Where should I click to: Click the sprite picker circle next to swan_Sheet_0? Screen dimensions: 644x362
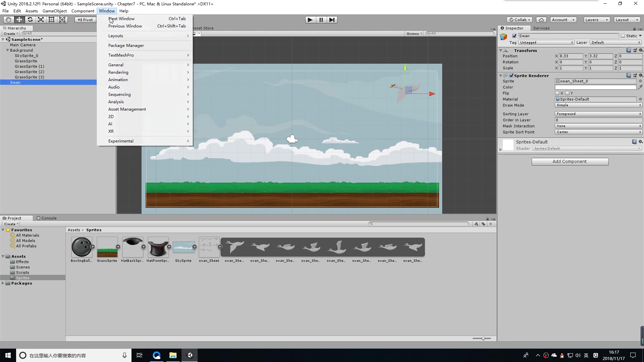(640, 81)
